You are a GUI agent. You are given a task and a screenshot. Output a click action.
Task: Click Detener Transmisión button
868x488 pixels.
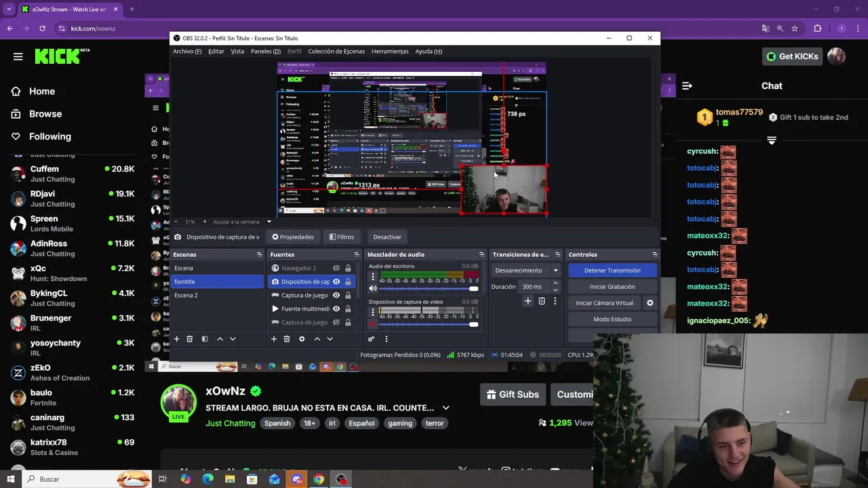[x=612, y=270]
